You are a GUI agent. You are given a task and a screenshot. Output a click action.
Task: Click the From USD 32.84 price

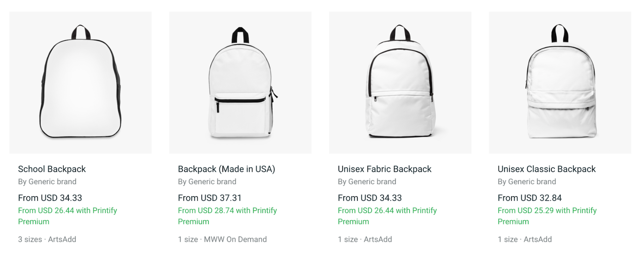click(530, 198)
